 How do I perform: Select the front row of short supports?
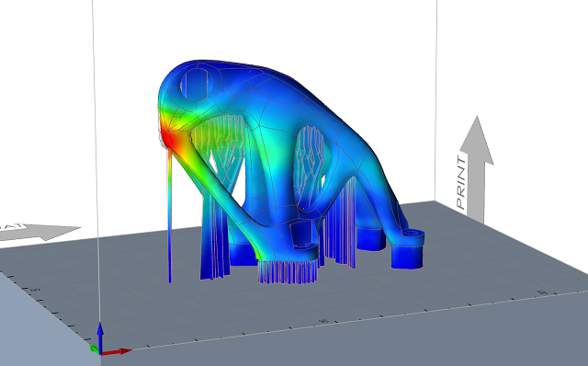coord(288,272)
